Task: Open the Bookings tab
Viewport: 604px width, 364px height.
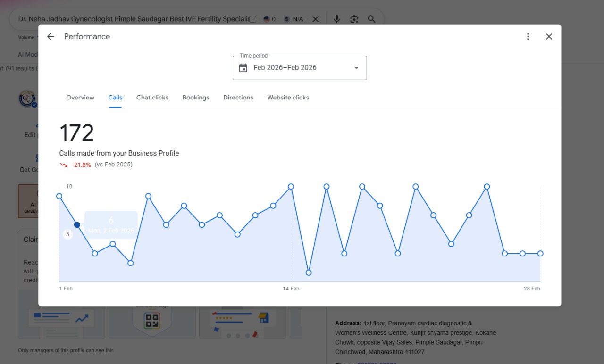Action: [x=196, y=98]
